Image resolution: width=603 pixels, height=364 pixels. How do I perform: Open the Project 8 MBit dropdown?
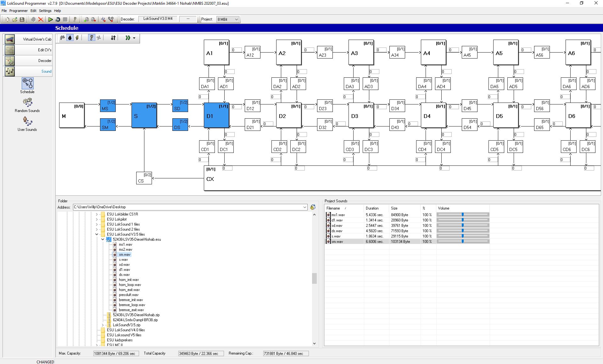[x=228, y=19]
